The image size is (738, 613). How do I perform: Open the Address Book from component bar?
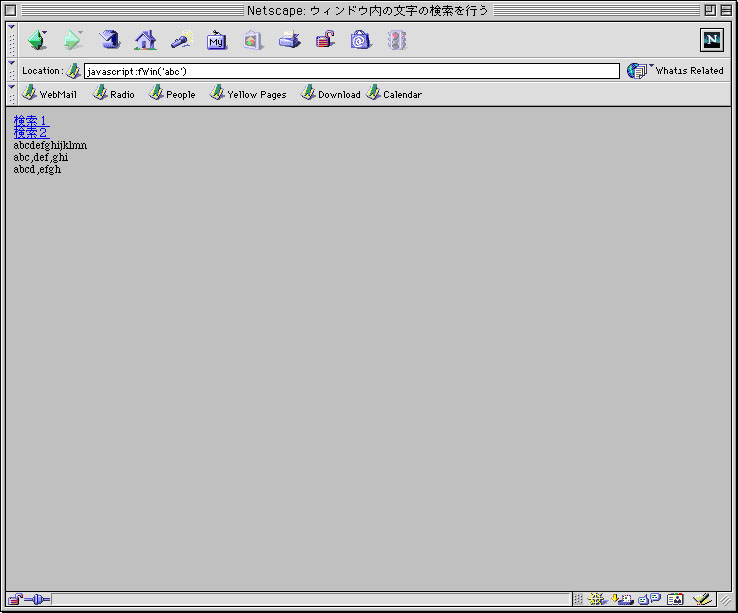pyautogui.click(x=675, y=599)
